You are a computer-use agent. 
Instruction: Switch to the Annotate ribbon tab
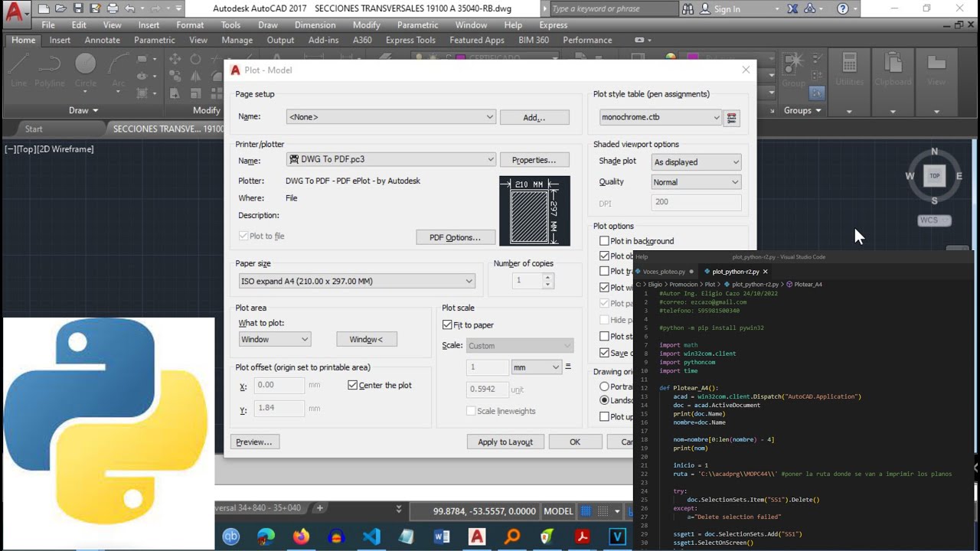[102, 40]
